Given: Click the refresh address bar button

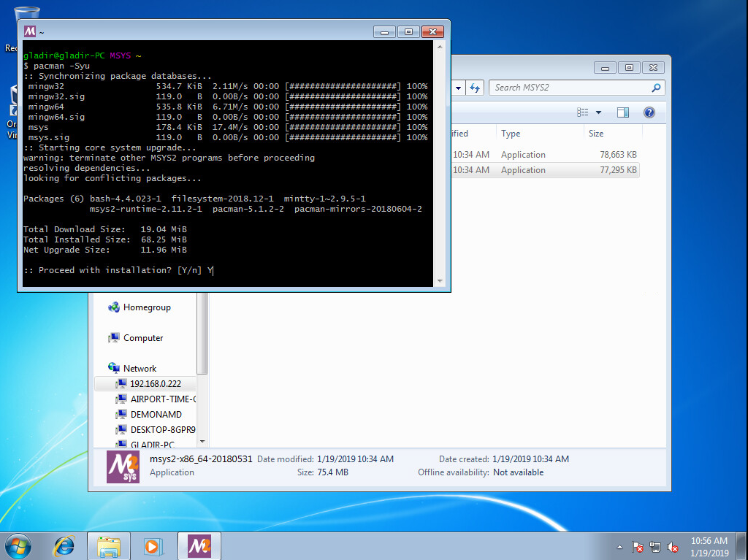Looking at the screenshot, I should 476,88.
